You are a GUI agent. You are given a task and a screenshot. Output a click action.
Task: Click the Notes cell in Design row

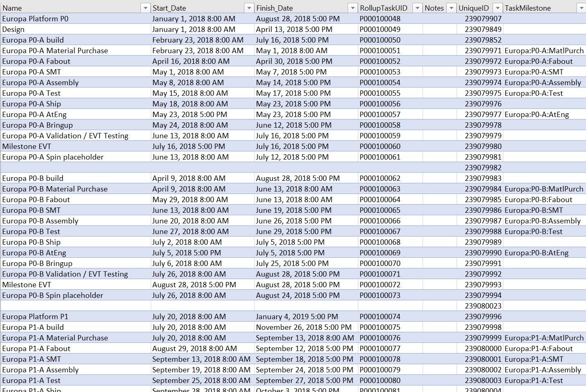coord(440,29)
